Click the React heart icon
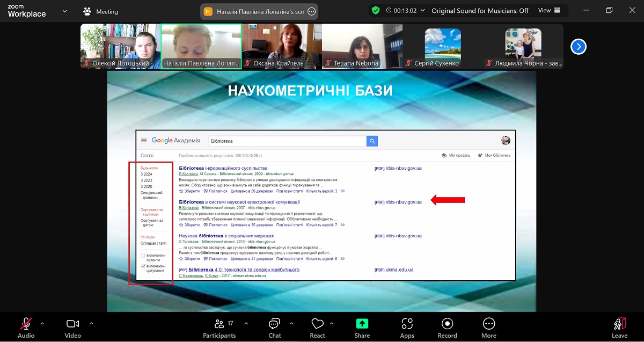Screen dimensions: 644x342 (317, 324)
